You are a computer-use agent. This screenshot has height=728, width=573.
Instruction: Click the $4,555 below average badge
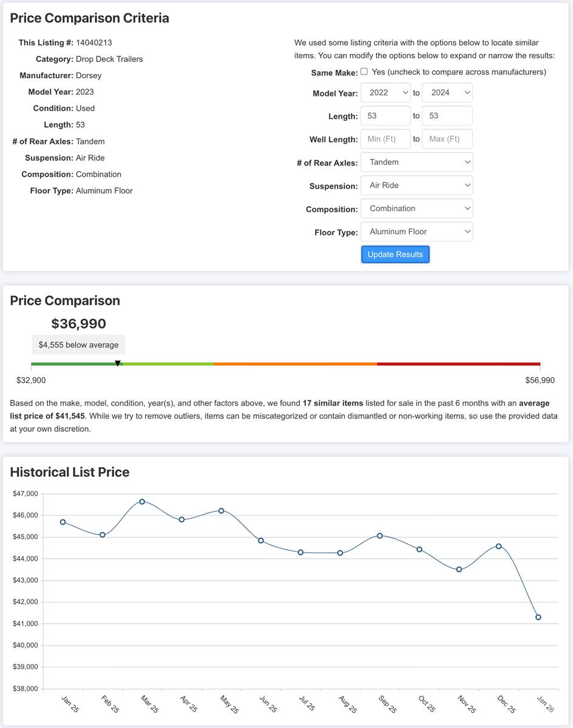point(79,345)
